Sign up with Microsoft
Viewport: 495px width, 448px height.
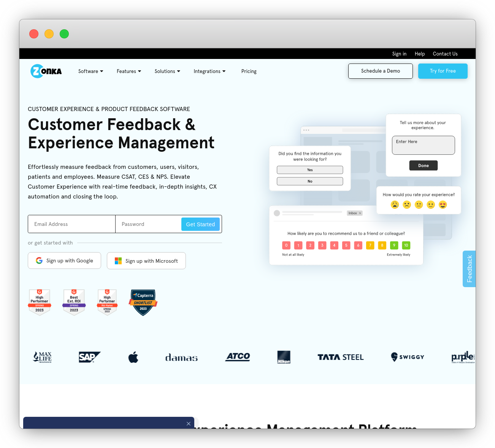point(146,261)
